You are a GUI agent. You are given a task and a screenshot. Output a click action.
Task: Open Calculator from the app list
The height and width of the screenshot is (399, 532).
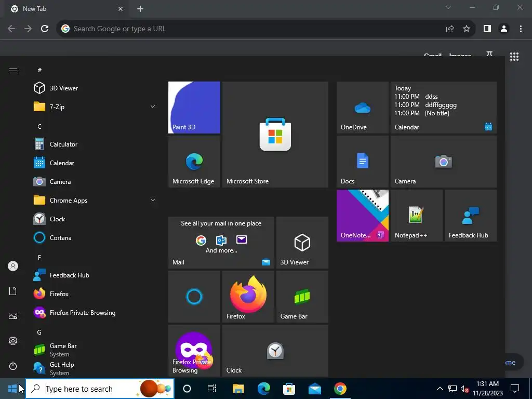95,144
